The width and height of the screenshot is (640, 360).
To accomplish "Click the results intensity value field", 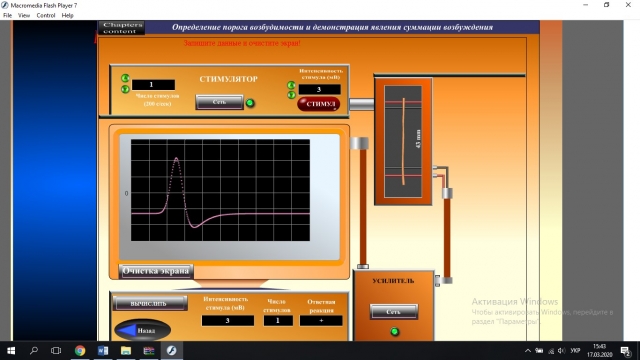I will point(227,321).
